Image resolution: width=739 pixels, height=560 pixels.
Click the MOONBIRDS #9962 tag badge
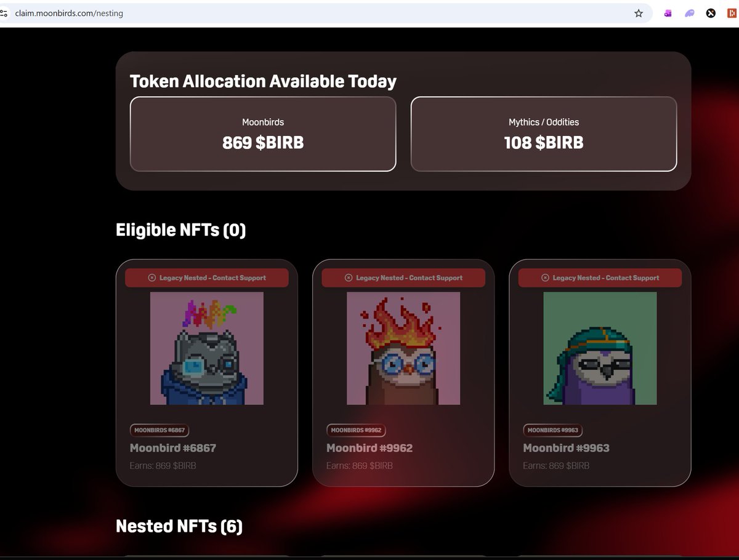click(356, 430)
